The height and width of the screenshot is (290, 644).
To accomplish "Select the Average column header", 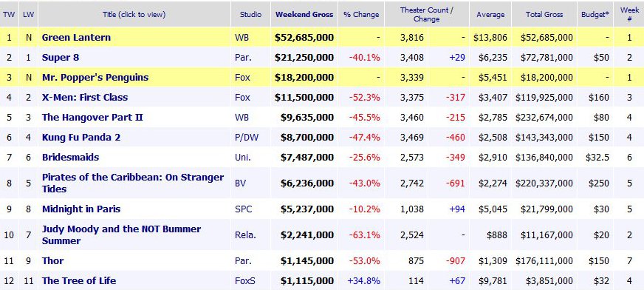I will pyautogui.click(x=490, y=14).
